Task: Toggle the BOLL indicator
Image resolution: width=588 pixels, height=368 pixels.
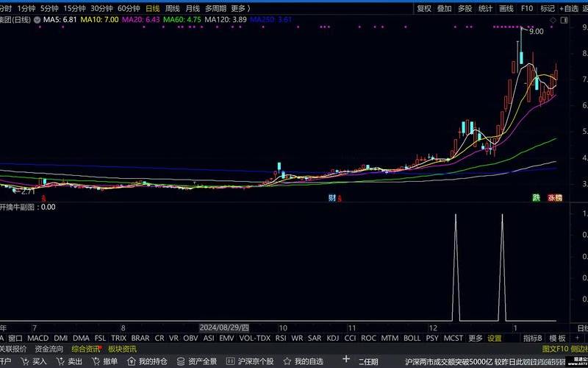Action: (x=412, y=339)
